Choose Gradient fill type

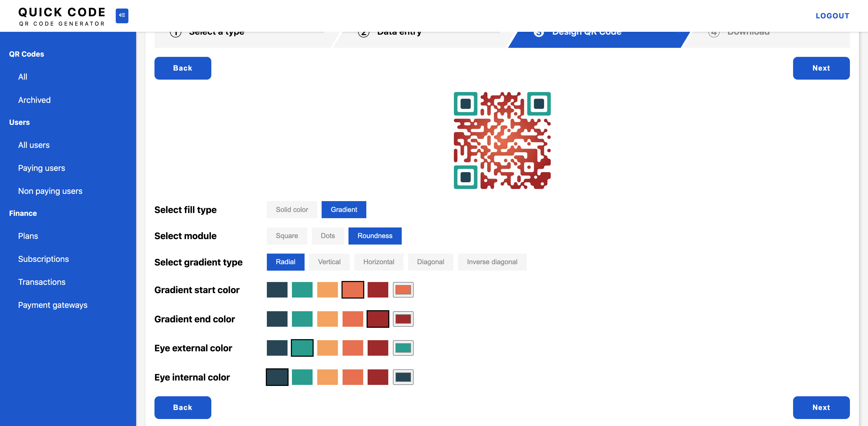[x=344, y=209]
